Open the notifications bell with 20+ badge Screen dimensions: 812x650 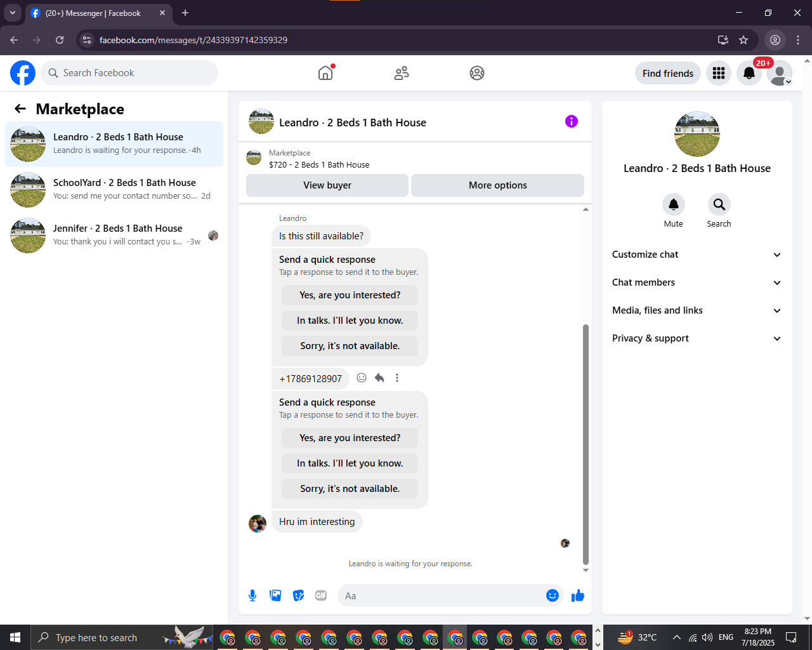(x=749, y=73)
